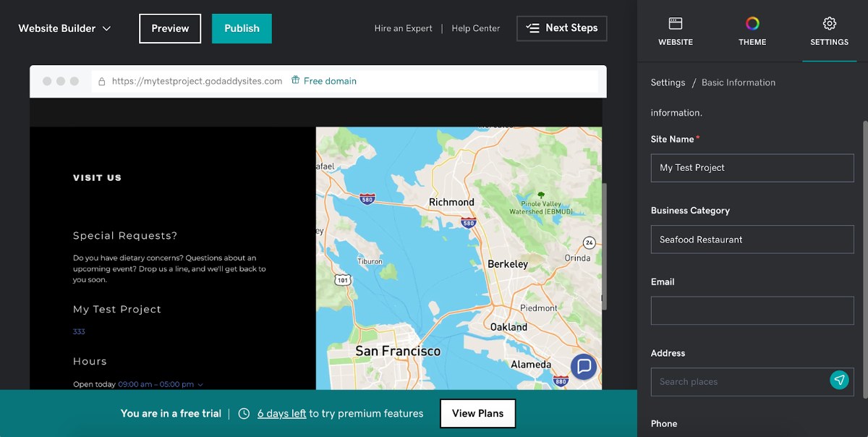Open the Next Steps checklist
This screenshot has height=437, width=868.
point(561,28)
